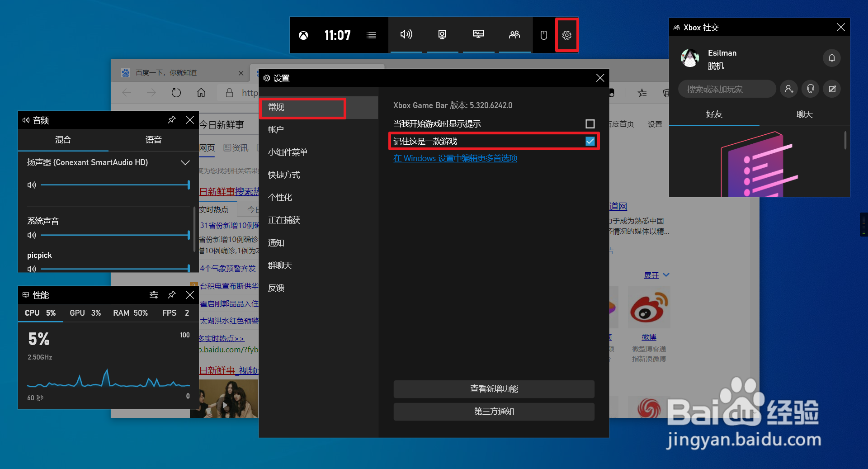This screenshot has width=868, height=469.
Task: Switch to 混合 audio tab
Action: tap(63, 140)
